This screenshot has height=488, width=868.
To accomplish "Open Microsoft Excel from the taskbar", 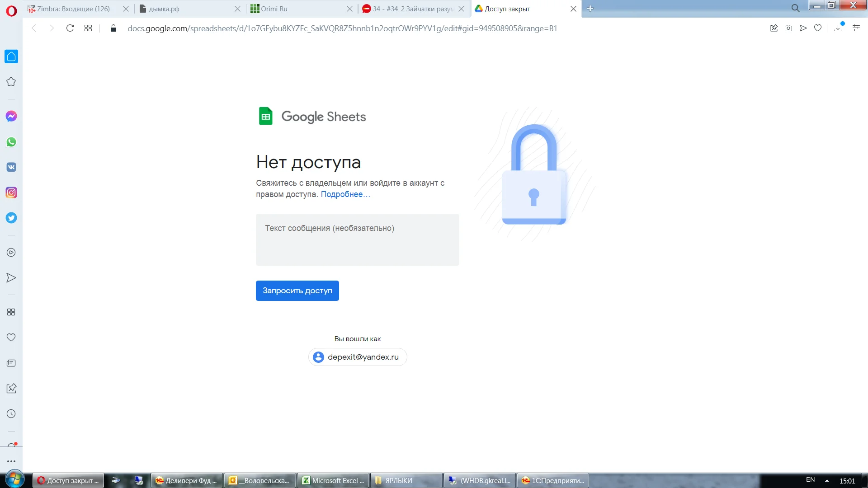I will 333,480.
